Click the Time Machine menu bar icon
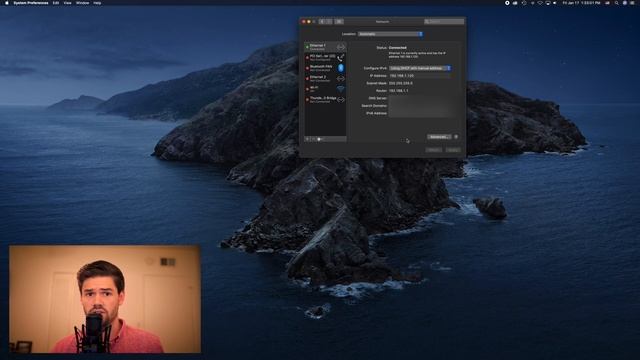 (x=524, y=3)
